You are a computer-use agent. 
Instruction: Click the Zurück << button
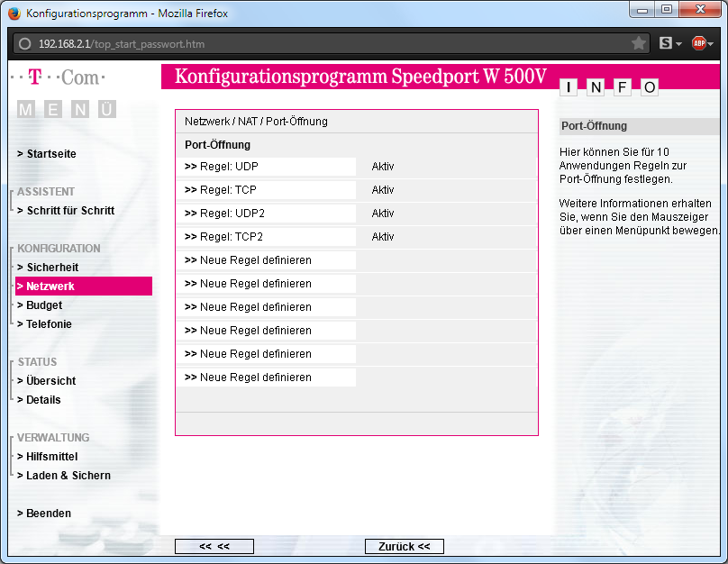pos(405,546)
